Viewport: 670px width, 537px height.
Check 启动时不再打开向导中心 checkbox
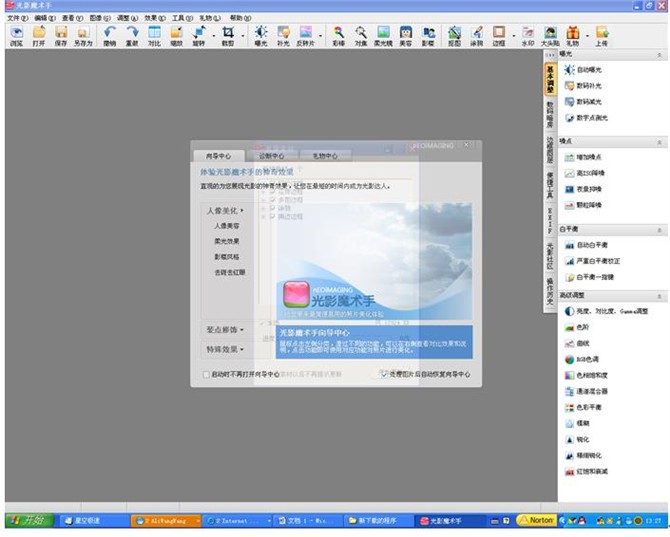(206, 375)
